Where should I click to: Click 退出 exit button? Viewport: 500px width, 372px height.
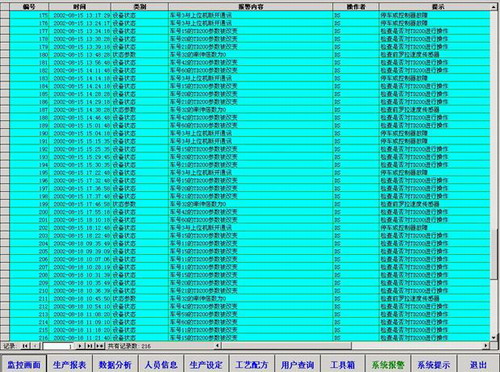click(x=479, y=364)
